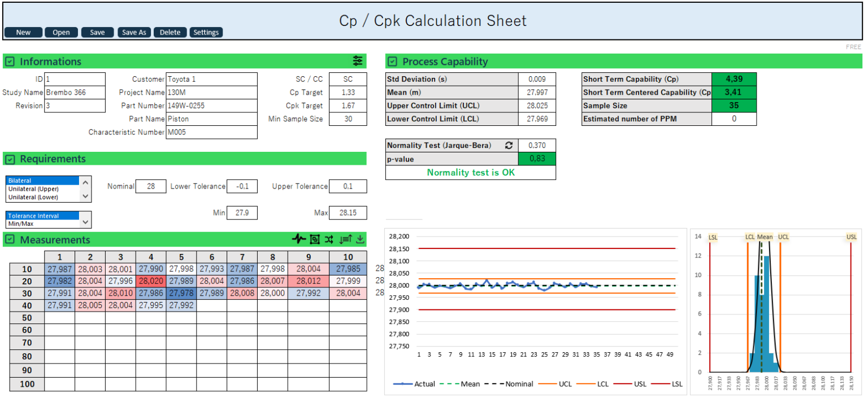
Task: Choose Min/Max in the interval type dropdown
Action: click(x=27, y=223)
